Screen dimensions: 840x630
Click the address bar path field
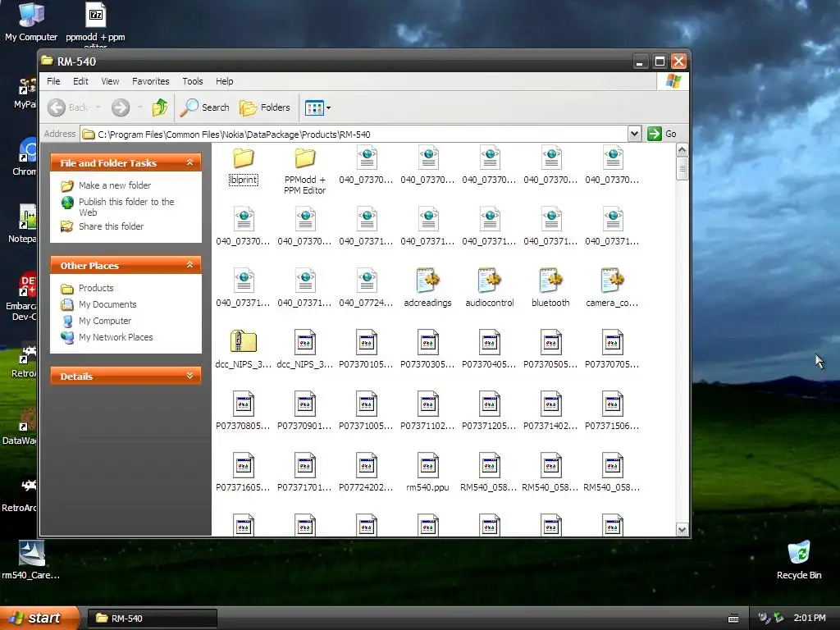[354, 134]
